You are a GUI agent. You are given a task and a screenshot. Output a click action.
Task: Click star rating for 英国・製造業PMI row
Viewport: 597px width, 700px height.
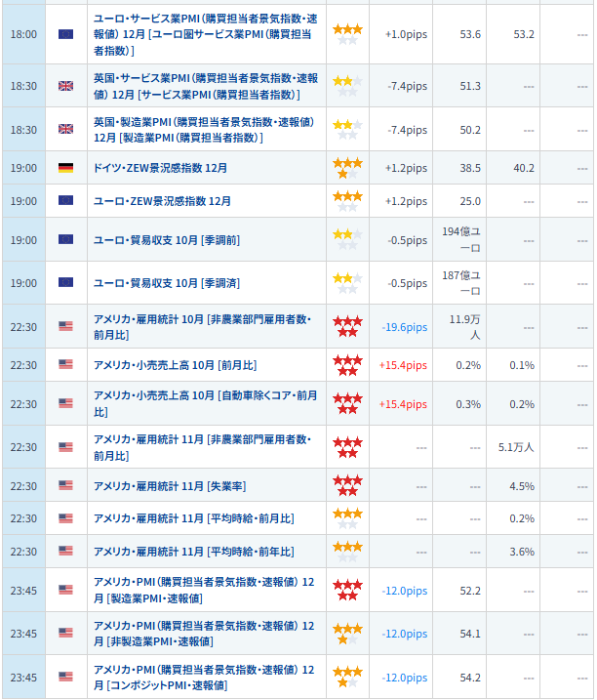coord(347,130)
